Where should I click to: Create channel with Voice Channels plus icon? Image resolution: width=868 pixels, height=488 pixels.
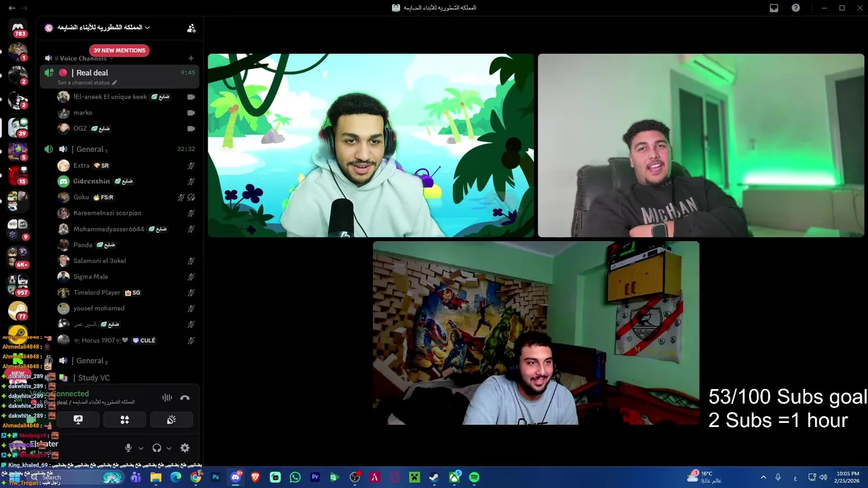pyautogui.click(x=191, y=59)
